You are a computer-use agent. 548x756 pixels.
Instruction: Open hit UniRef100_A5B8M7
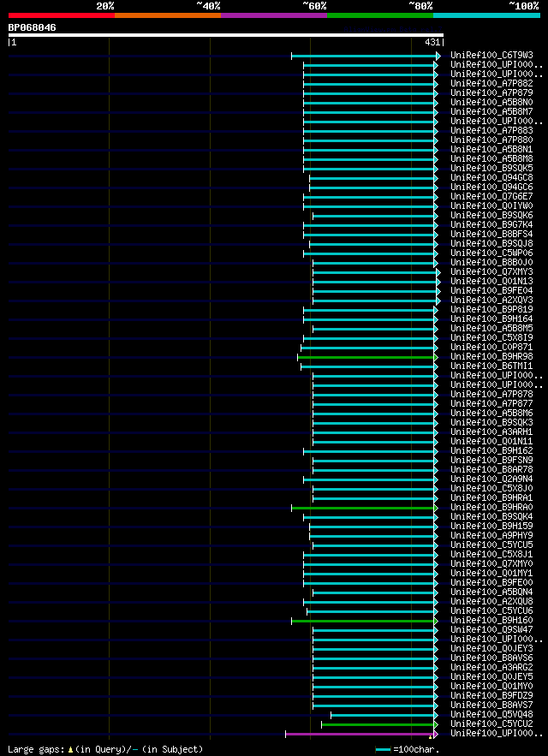(x=491, y=112)
